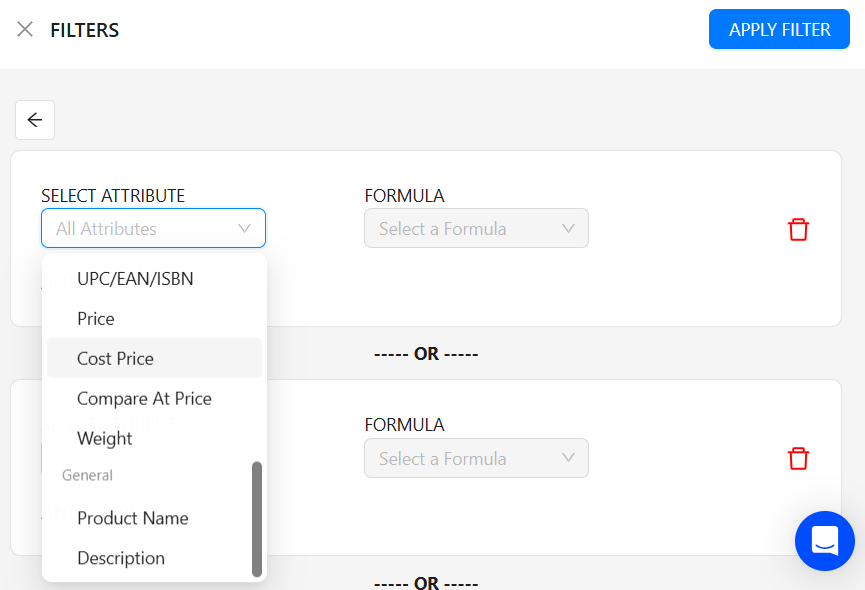865x590 pixels.
Task: Open the first Select a Formula dropdown
Action: [x=476, y=228]
